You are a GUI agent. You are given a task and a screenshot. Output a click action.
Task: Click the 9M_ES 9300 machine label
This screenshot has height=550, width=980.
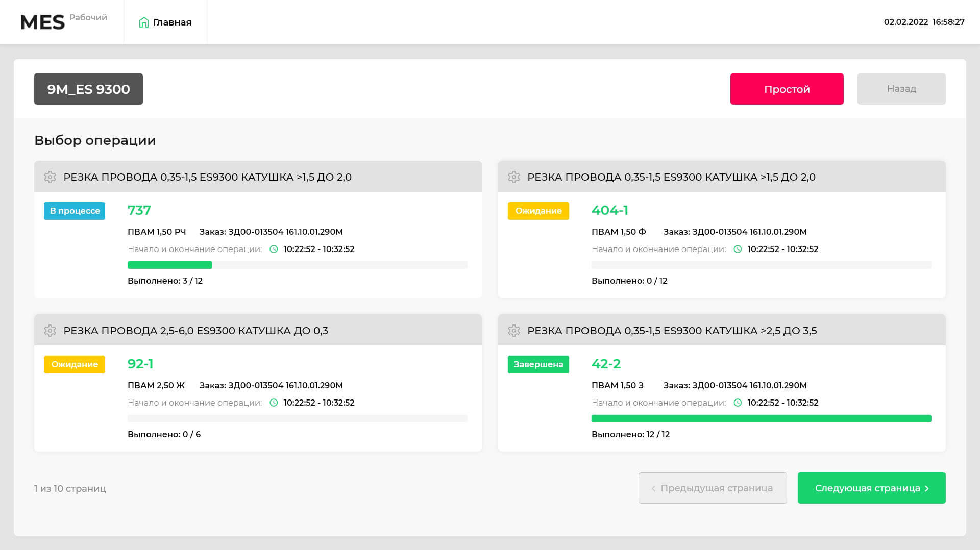(x=88, y=89)
